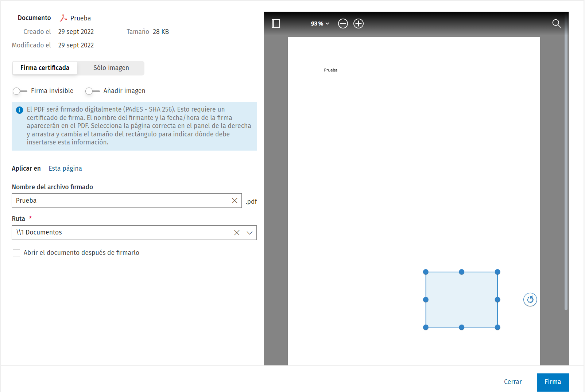Screen dimensions: 585x392
Task: Clear the signed file name with X
Action: pyautogui.click(x=235, y=201)
